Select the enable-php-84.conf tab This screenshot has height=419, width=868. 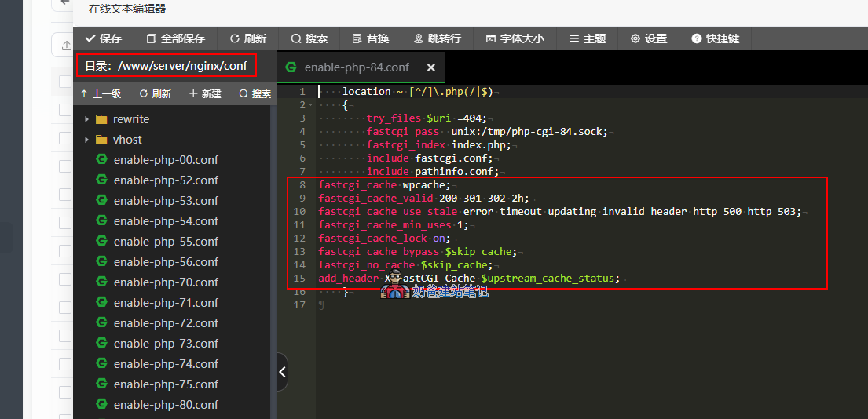tap(356, 67)
